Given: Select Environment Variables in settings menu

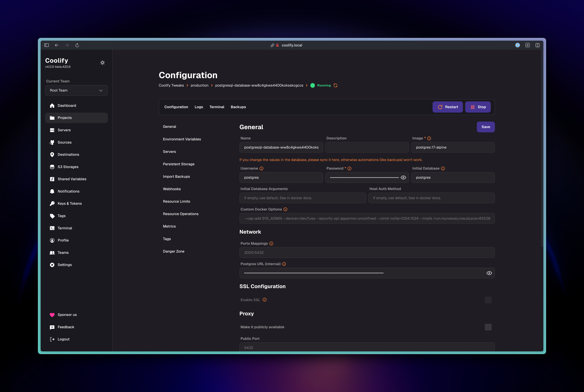Looking at the screenshot, I should point(182,139).
